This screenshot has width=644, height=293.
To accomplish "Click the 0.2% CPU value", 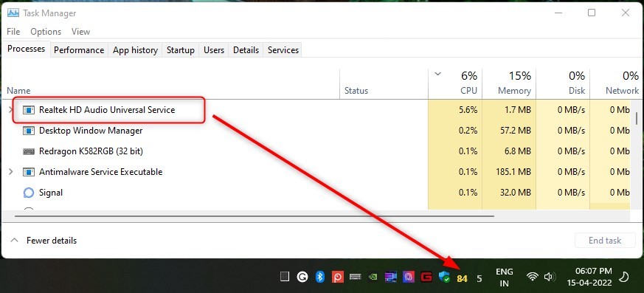I will click(468, 131).
